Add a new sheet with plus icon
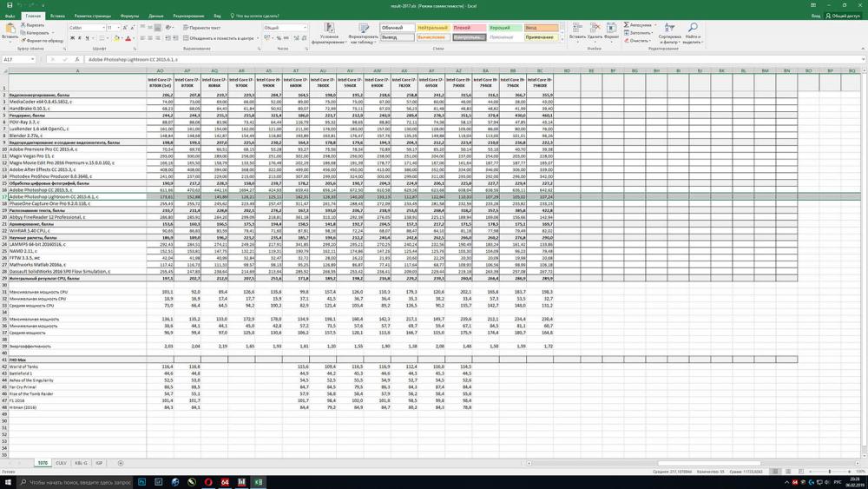The image size is (868, 489). (x=120, y=463)
